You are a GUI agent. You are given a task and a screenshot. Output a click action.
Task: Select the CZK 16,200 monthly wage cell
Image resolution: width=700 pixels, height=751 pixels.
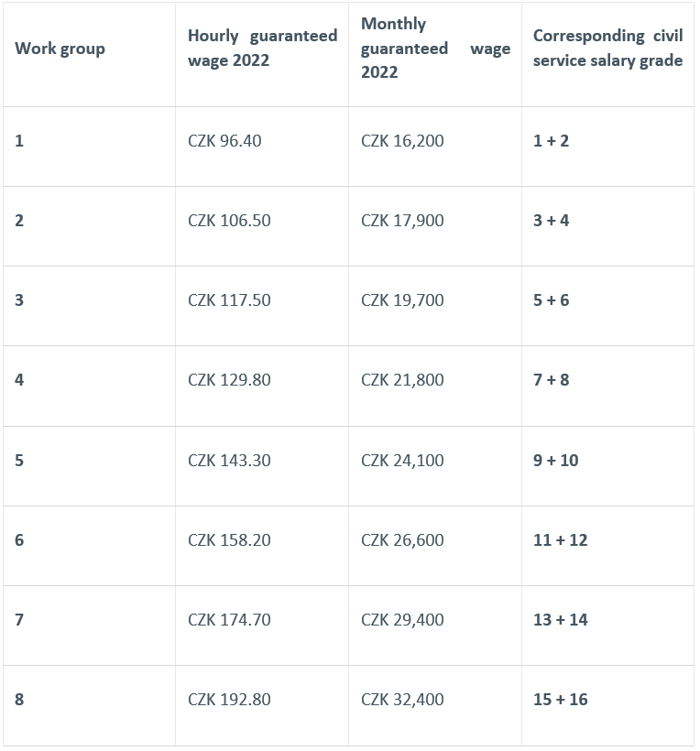pos(402,141)
